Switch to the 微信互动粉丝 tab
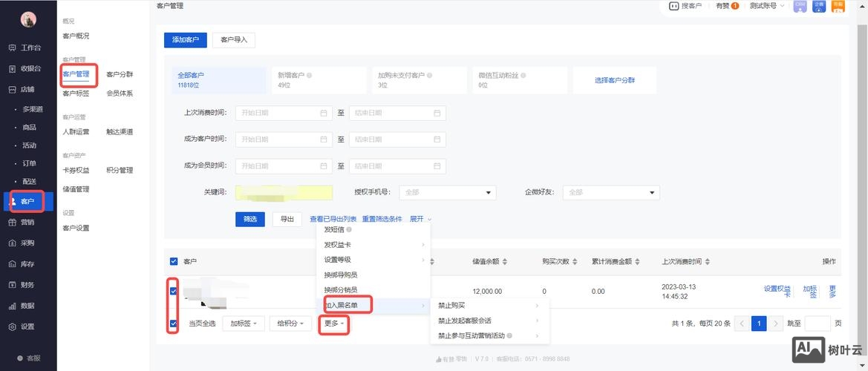Image resolution: width=868 pixels, height=371 pixels. tap(518, 79)
